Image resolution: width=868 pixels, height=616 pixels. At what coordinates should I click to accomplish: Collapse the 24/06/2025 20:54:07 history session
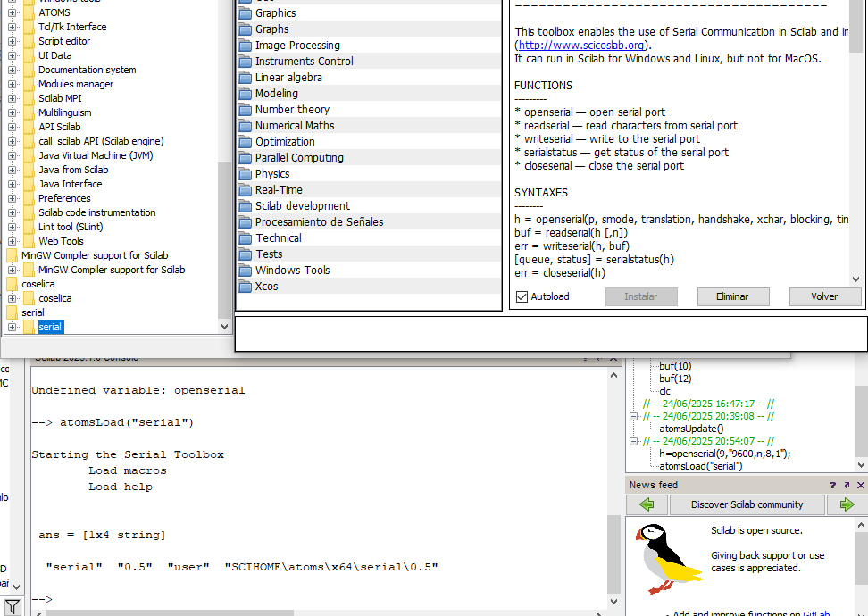coord(633,441)
